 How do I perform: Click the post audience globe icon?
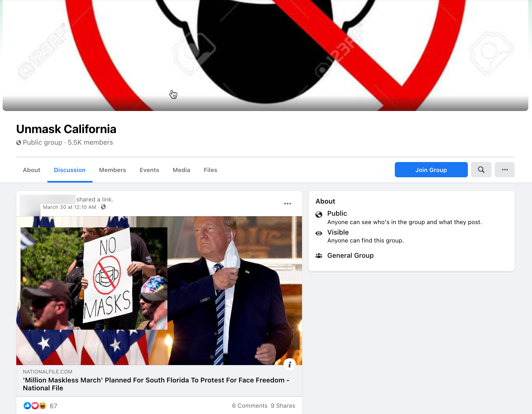pos(103,207)
